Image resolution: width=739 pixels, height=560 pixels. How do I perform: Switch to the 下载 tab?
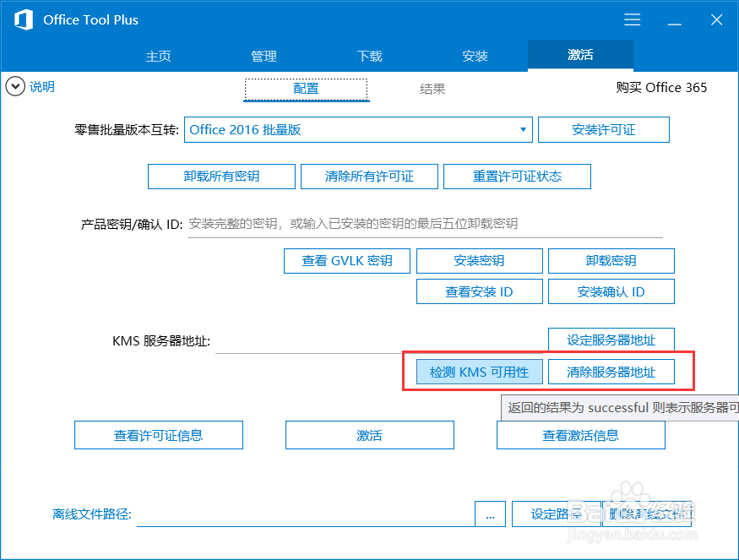click(370, 56)
